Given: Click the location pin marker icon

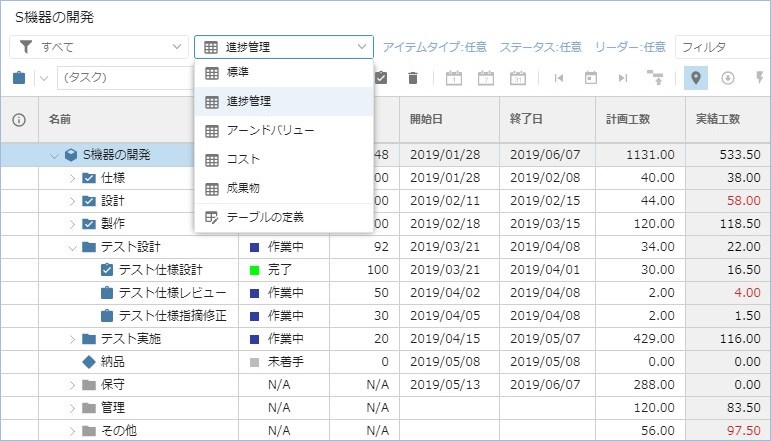Looking at the screenshot, I should tap(697, 78).
